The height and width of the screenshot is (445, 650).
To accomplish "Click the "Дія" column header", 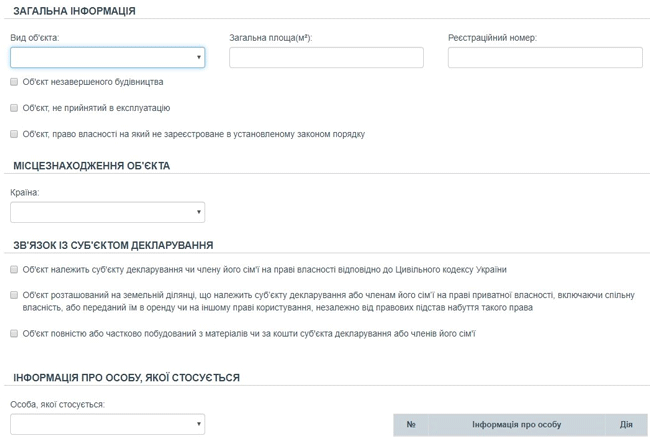I will click(626, 425).
